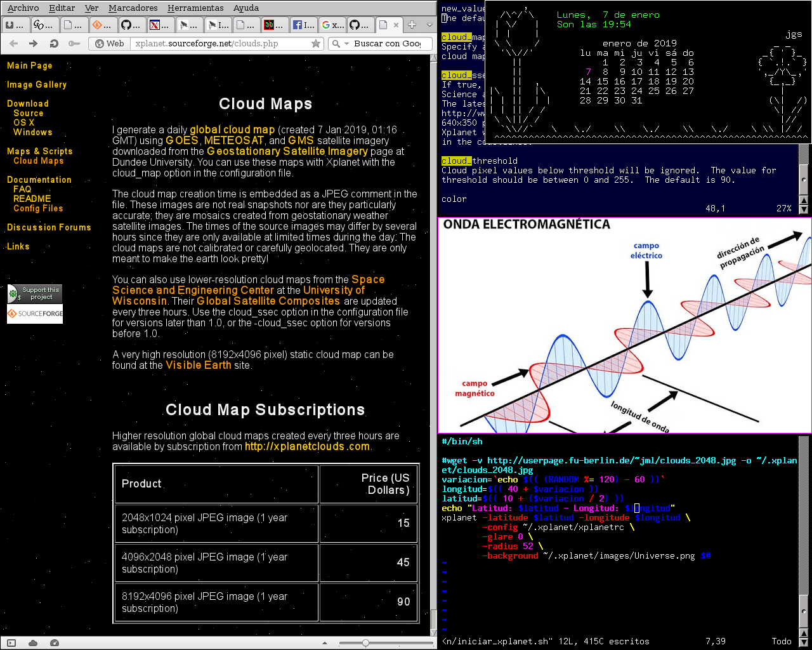This screenshot has height=650, width=812.
Task: Switch to the red X icon tab
Action: (x=161, y=25)
